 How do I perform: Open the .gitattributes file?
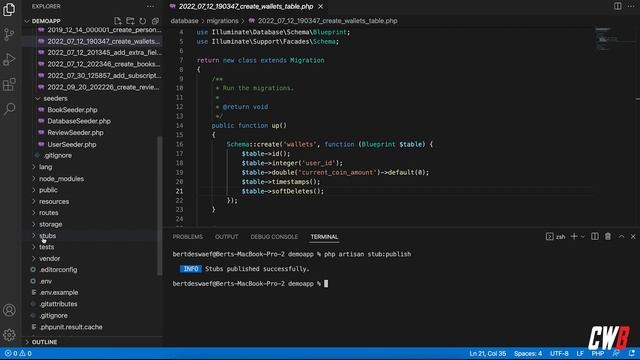[x=58, y=304]
